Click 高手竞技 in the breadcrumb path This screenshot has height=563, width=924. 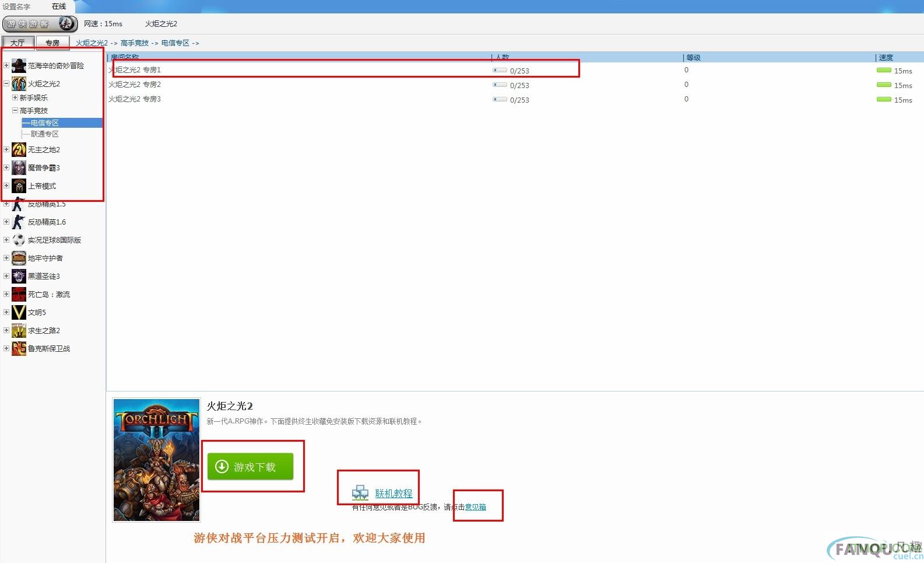click(135, 43)
